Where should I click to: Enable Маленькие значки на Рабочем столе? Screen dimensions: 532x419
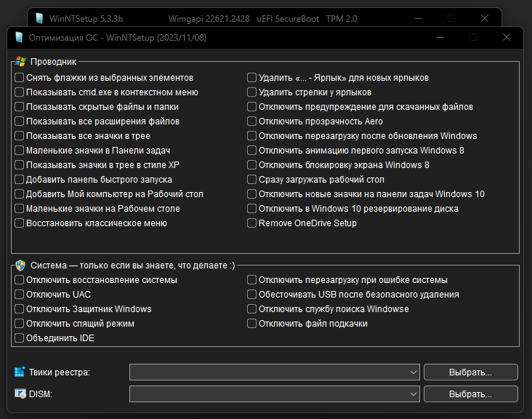point(20,209)
